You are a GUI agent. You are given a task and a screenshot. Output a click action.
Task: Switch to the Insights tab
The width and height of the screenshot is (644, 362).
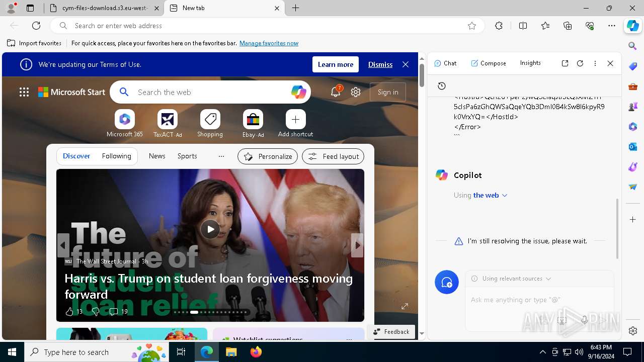tap(530, 63)
